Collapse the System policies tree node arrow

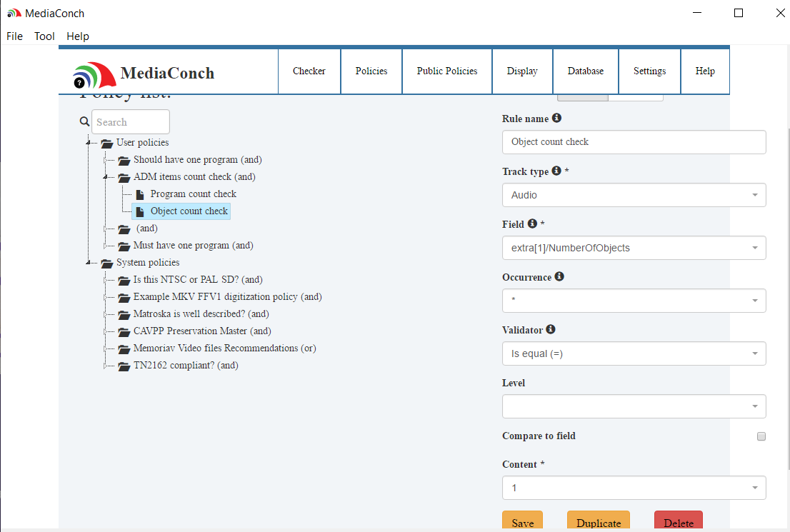click(88, 263)
